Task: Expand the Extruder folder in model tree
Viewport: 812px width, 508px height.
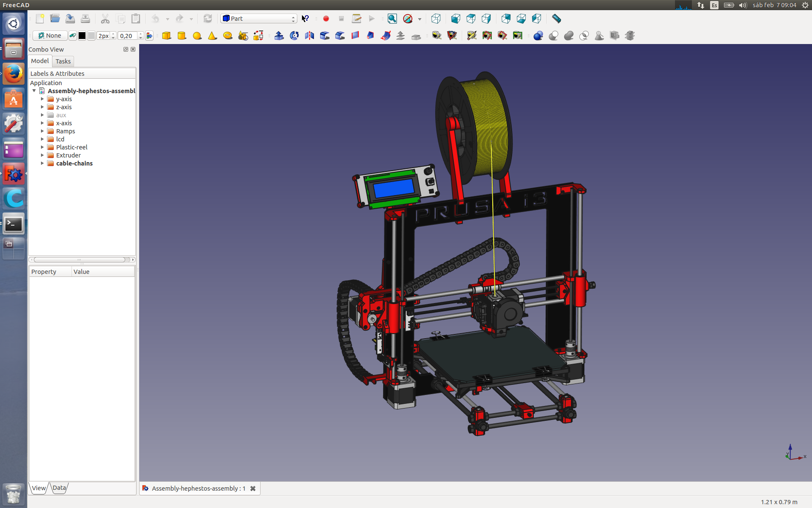Action: pyautogui.click(x=42, y=155)
